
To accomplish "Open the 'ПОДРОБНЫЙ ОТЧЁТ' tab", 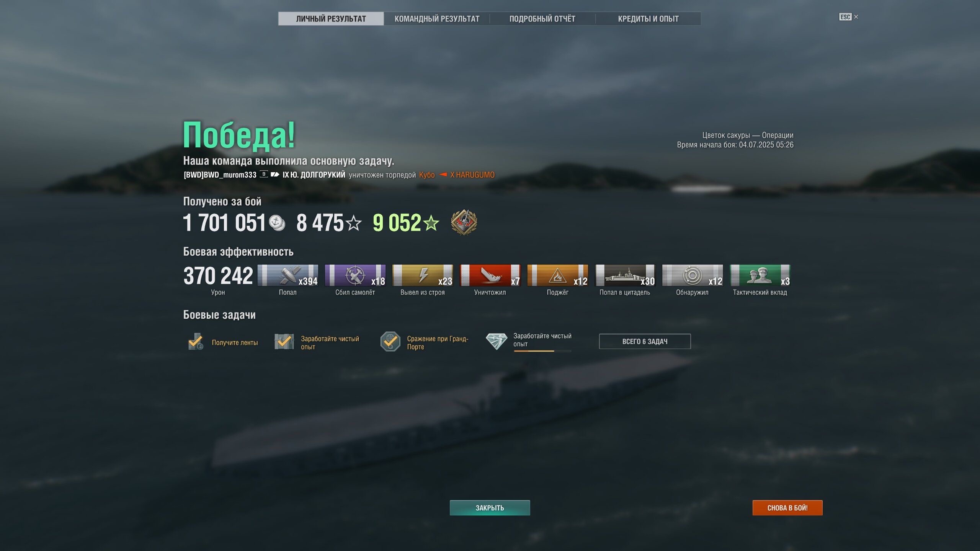I will click(542, 19).
